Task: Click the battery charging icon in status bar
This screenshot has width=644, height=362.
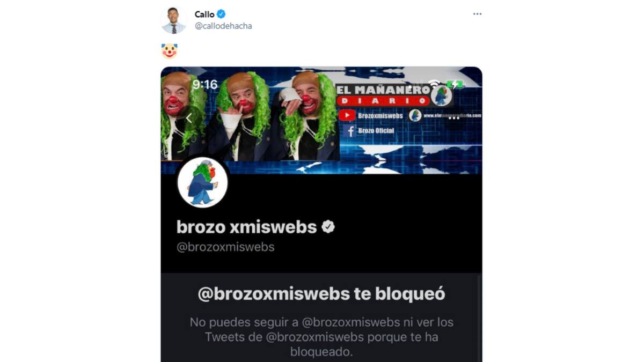Action: point(456,85)
